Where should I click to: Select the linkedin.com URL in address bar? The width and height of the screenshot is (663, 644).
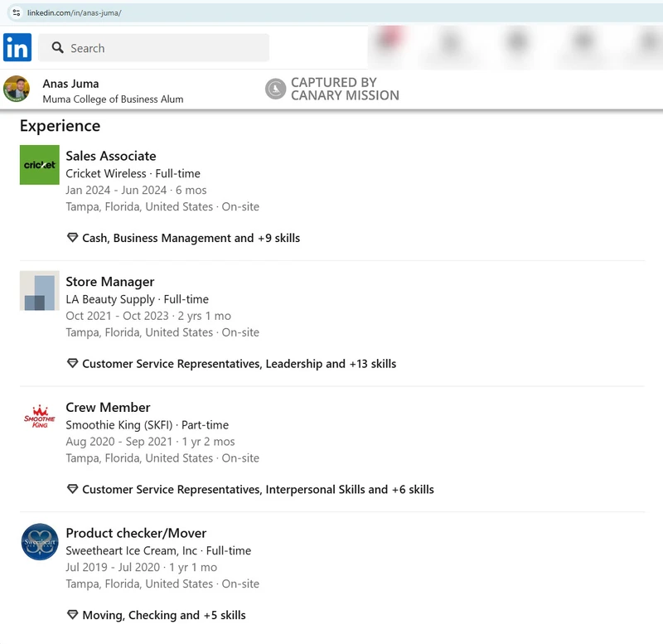(75, 13)
